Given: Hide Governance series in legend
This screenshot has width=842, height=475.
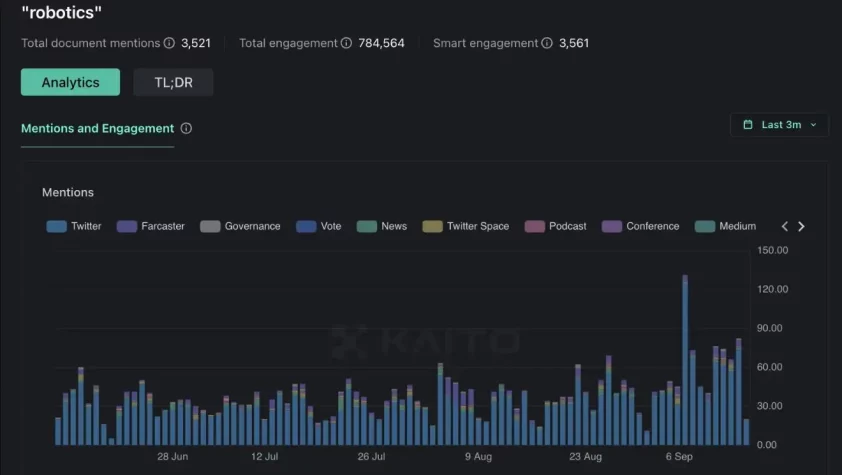Looking at the screenshot, I should pyautogui.click(x=240, y=226).
